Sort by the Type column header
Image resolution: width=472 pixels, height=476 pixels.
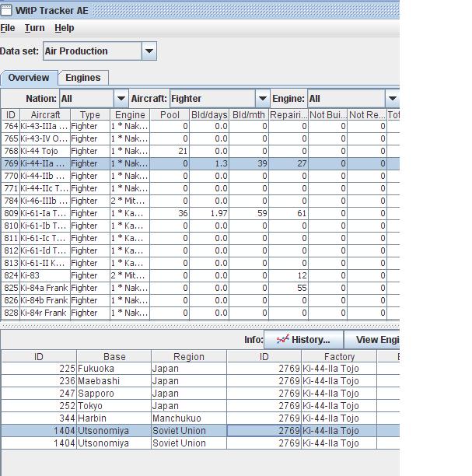pos(90,115)
